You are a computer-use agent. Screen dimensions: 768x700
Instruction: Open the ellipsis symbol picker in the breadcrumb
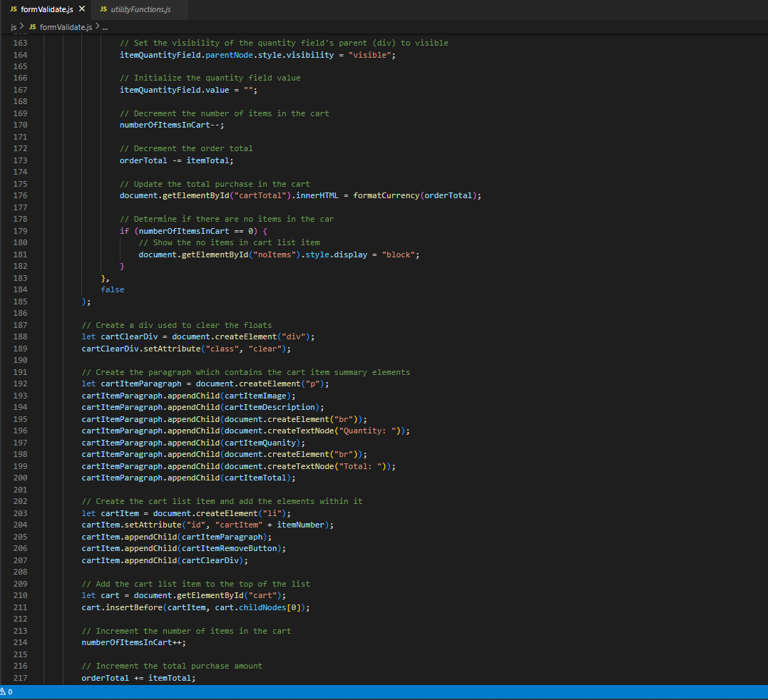[105, 26]
